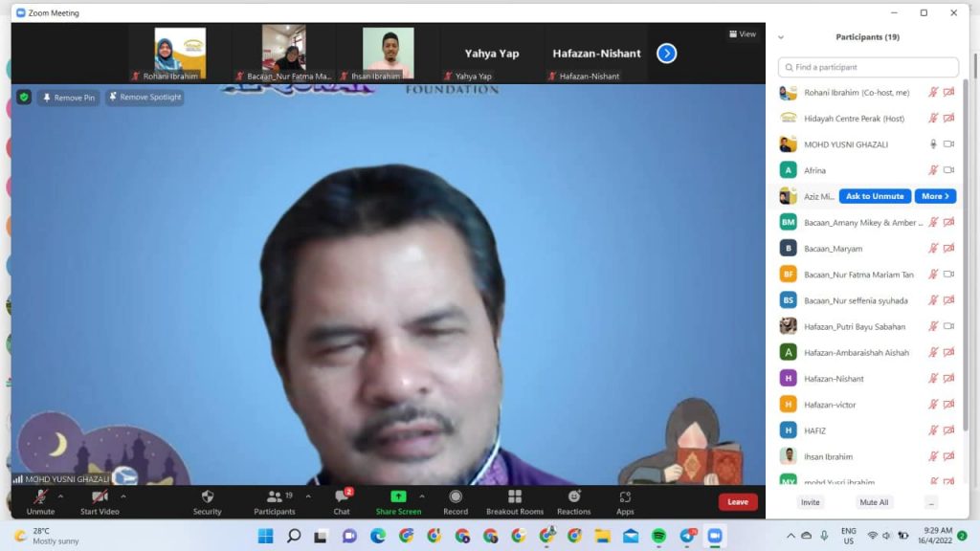Click the green Share Screen button

(x=398, y=502)
